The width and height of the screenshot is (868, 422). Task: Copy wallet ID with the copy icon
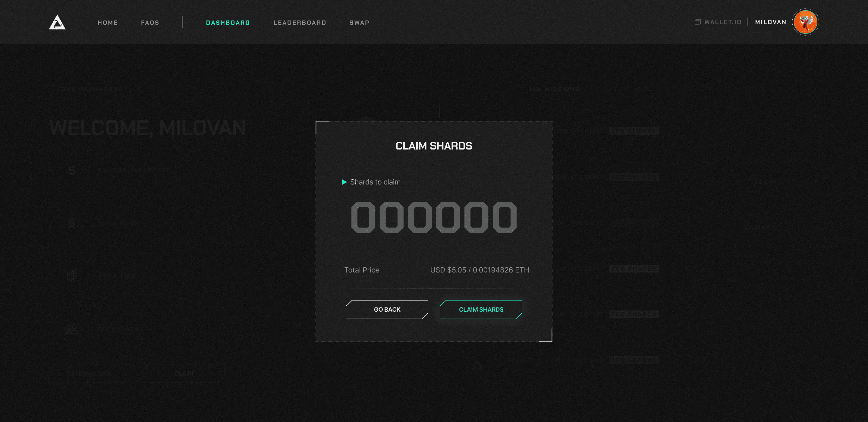click(697, 22)
